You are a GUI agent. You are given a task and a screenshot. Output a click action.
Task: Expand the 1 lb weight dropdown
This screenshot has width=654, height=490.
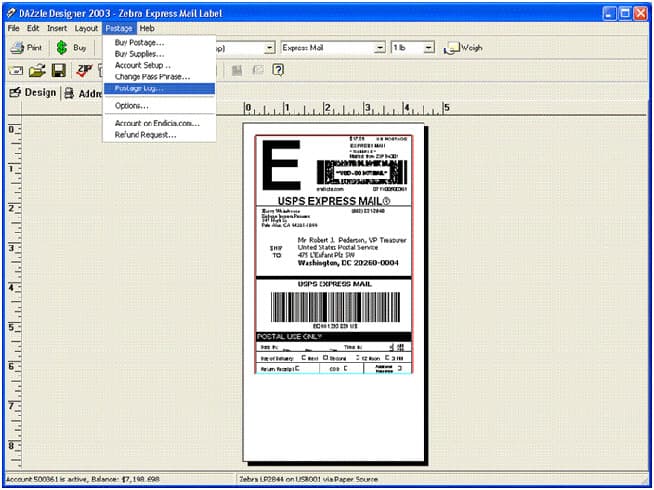(x=429, y=48)
